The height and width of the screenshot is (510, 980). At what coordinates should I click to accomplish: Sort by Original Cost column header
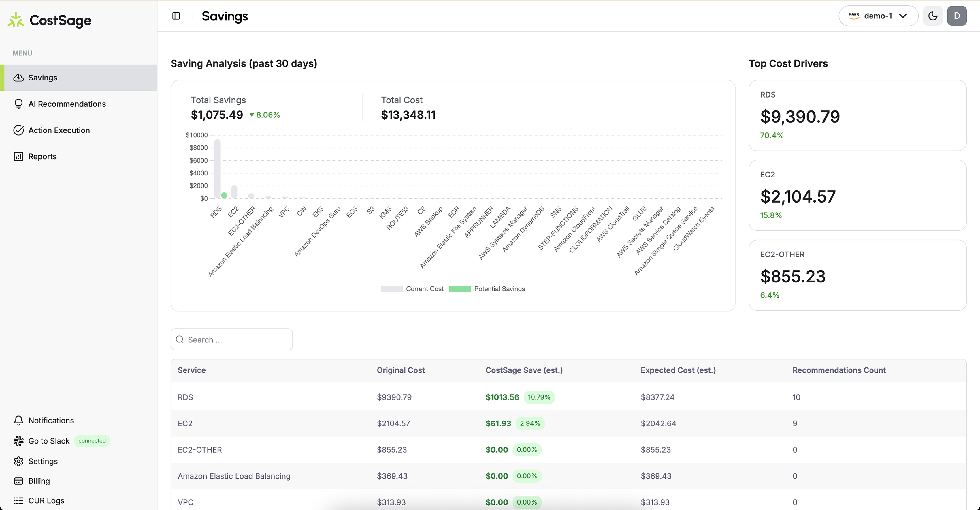tap(401, 370)
